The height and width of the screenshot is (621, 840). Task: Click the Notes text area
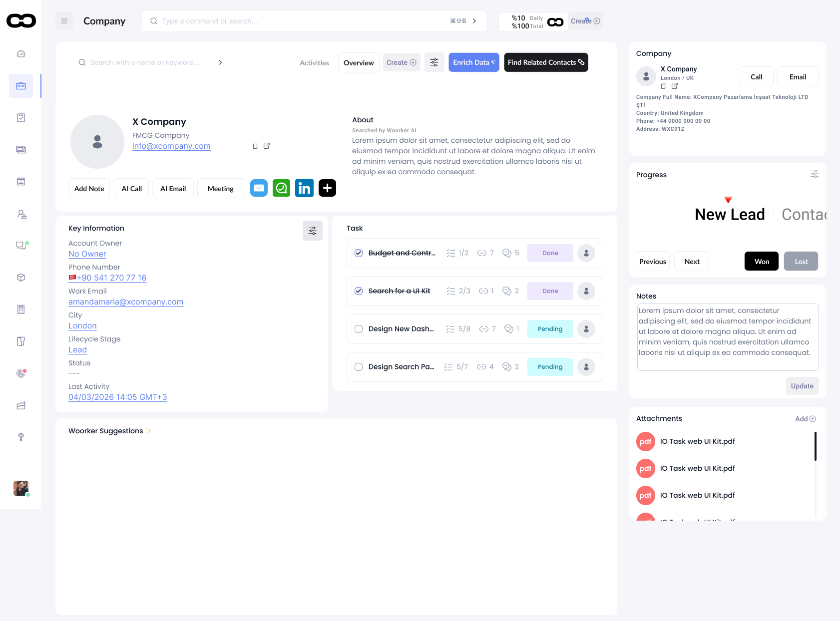(x=728, y=337)
